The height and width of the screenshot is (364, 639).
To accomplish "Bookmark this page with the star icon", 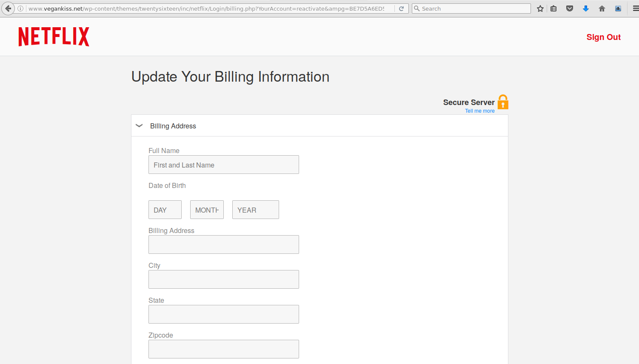I will [540, 8].
